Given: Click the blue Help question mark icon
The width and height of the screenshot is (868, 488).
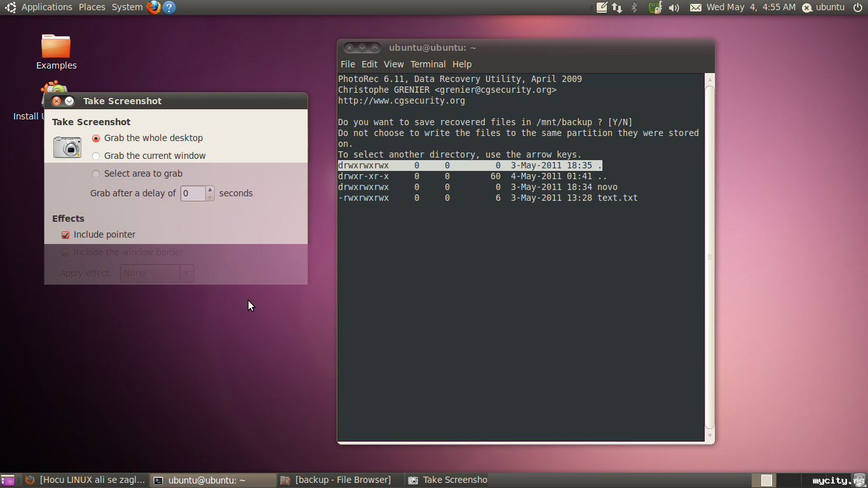Looking at the screenshot, I should (168, 7).
